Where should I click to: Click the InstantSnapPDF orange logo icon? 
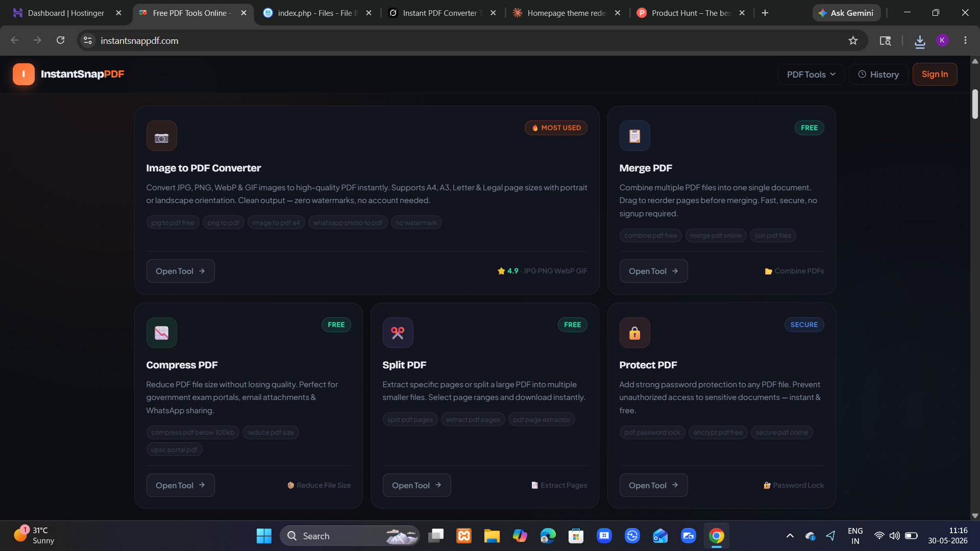(23, 74)
